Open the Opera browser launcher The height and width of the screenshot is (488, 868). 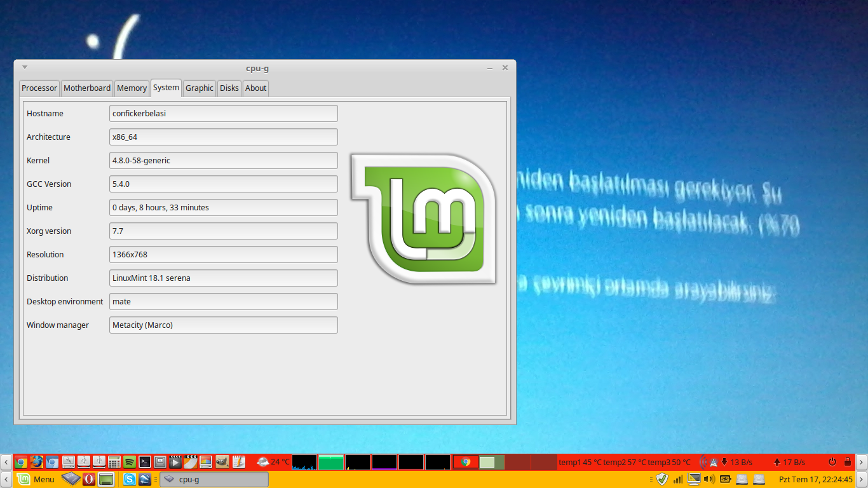[89, 479]
